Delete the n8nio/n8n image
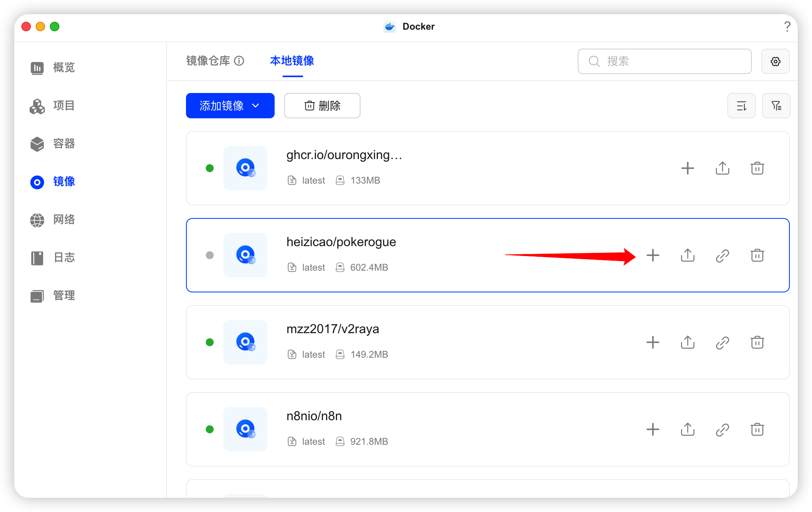This screenshot has width=812, height=512. pos(757,429)
